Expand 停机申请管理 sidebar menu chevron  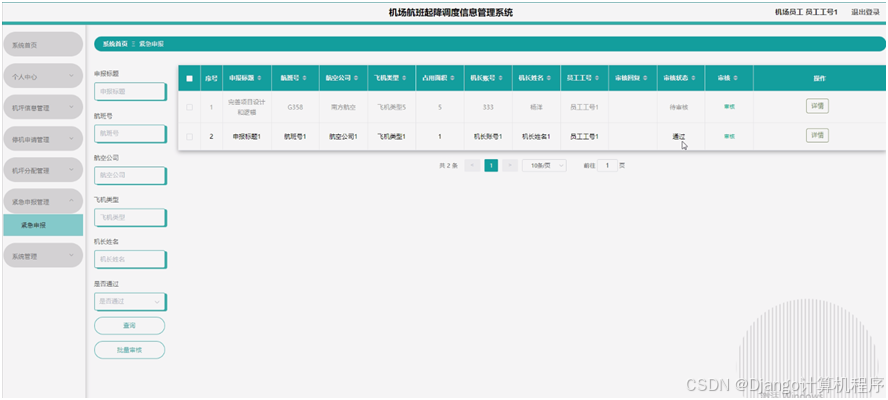click(71, 139)
